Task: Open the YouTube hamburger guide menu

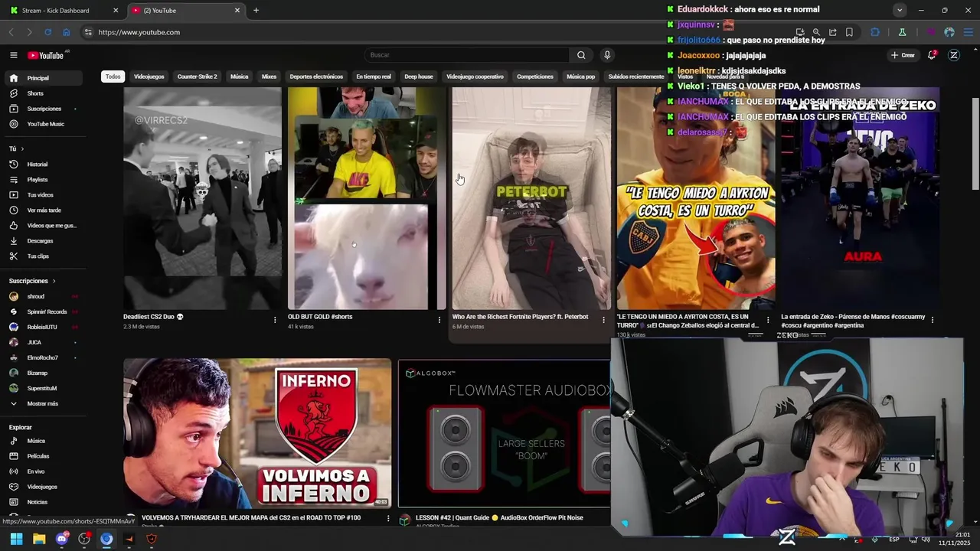Action: point(13,55)
